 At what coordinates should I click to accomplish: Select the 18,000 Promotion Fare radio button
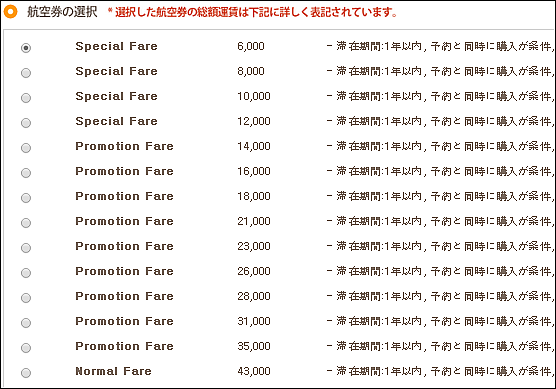pyautogui.click(x=26, y=198)
